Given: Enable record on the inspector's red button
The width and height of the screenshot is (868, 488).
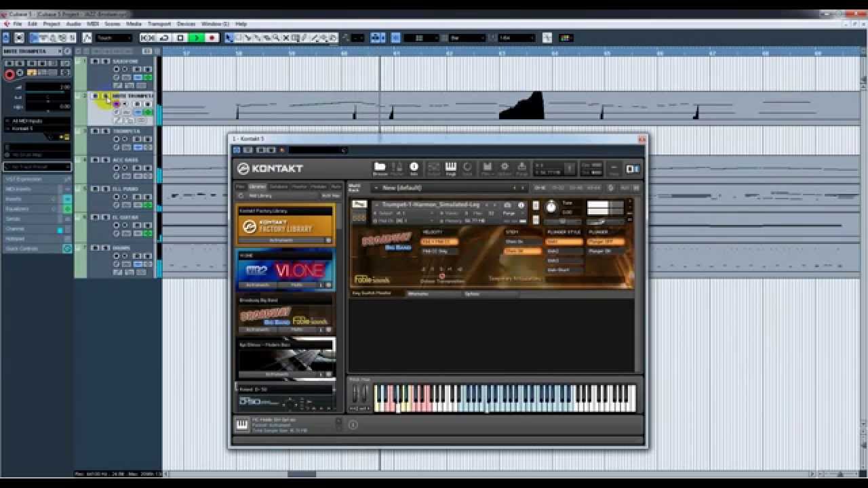Looking at the screenshot, I should [x=9, y=74].
